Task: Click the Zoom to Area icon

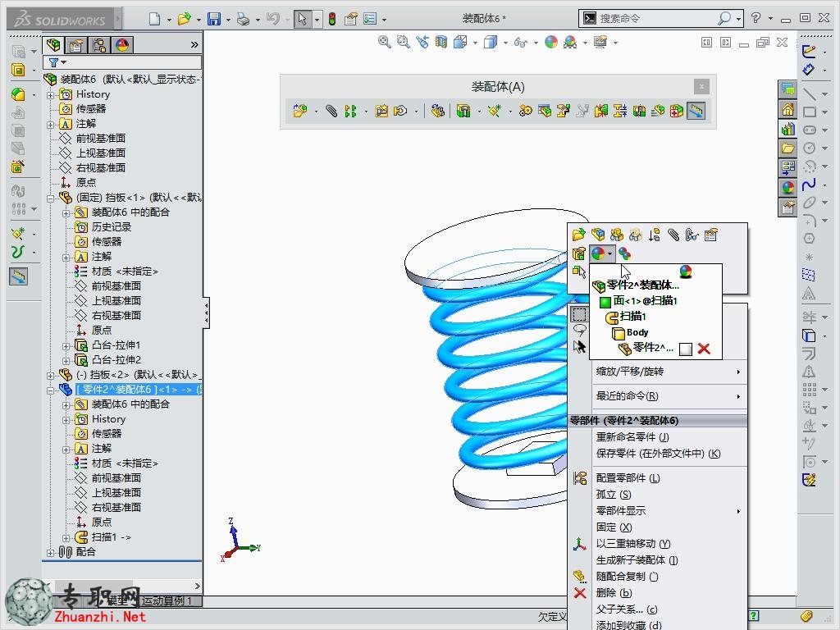Action: tap(403, 42)
